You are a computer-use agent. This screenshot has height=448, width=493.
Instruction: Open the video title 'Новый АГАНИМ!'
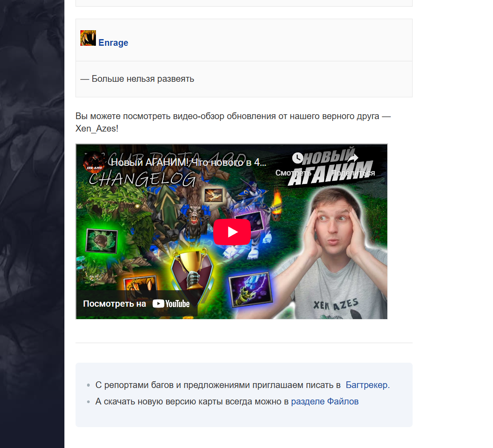coord(189,162)
